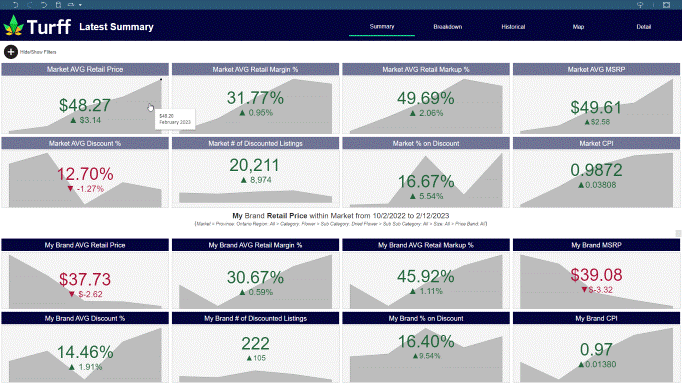Click the Turff leaf logo
Viewport: 682px width, 384px height.
point(13,25)
